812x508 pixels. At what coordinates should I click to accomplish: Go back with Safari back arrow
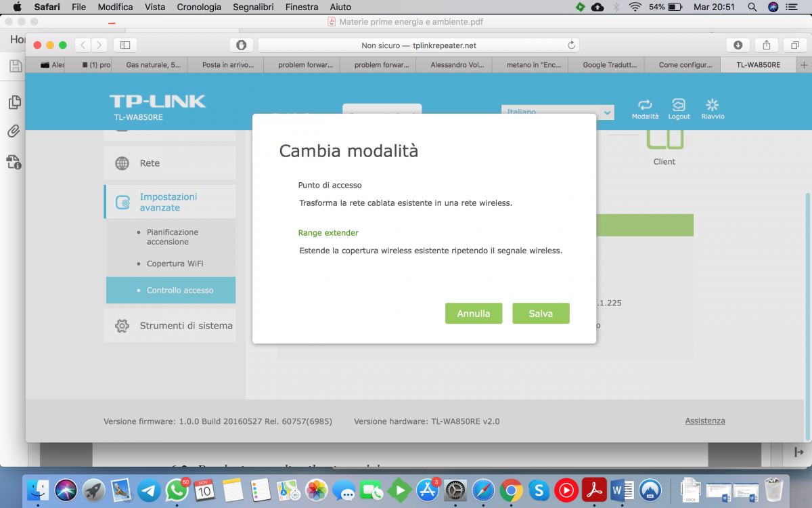(x=83, y=45)
